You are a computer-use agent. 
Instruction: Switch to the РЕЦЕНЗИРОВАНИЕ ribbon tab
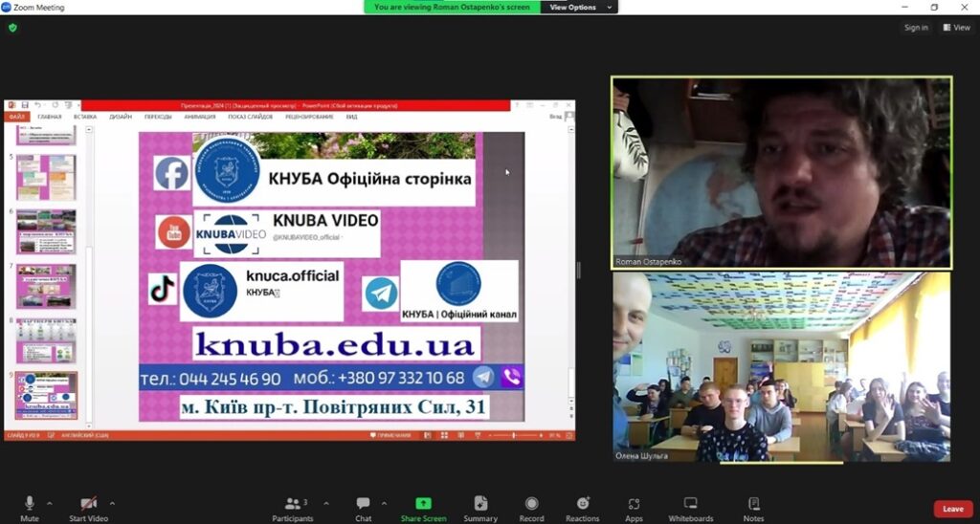309,117
